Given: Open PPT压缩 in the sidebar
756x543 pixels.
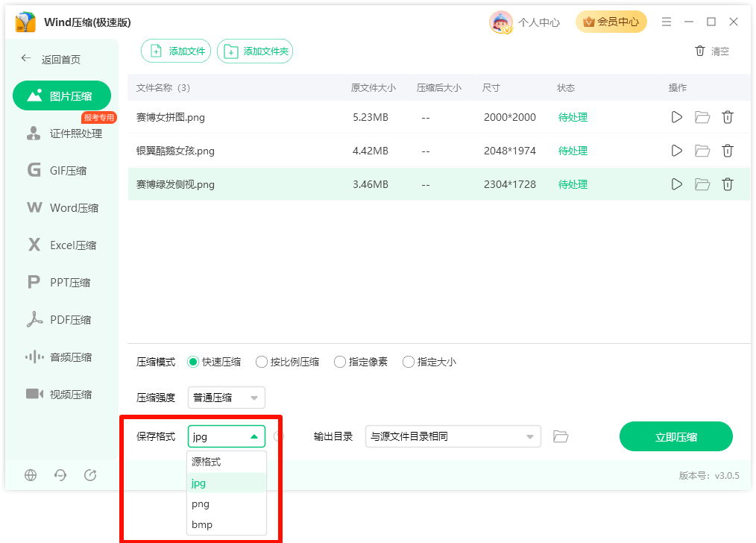Looking at the screenshot, I should 59,282.
